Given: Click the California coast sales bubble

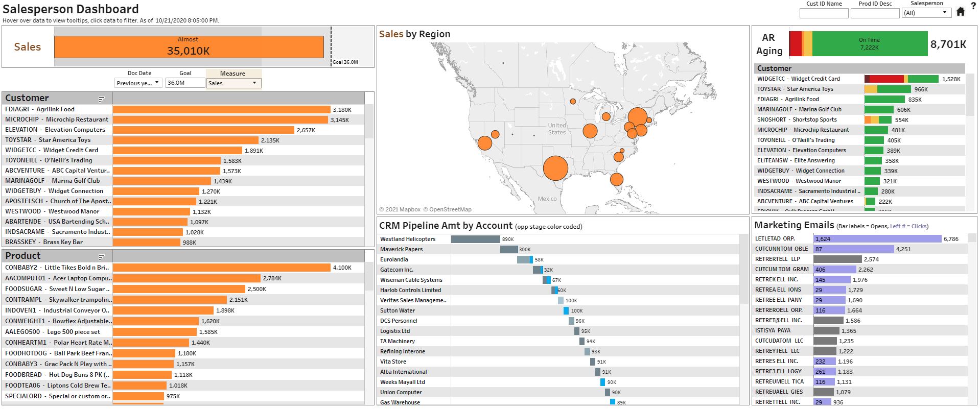Looking at the screenshot, I should click(485, 142).
